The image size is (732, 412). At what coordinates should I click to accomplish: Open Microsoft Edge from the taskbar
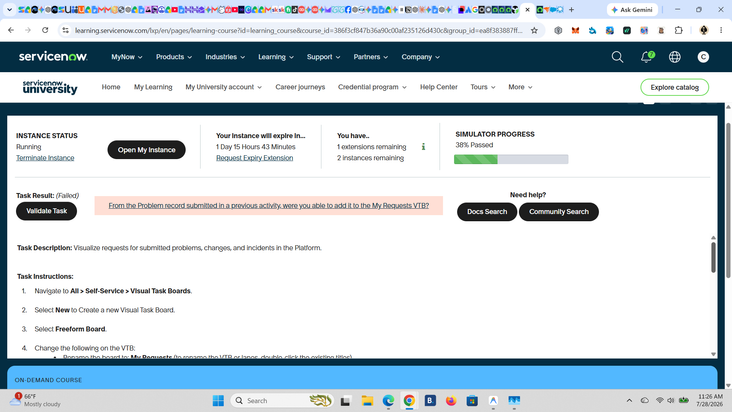coord(388,400)
